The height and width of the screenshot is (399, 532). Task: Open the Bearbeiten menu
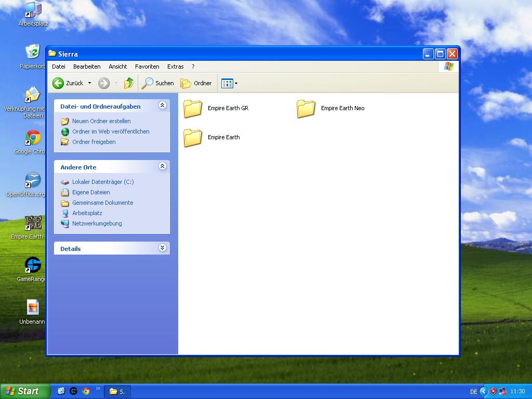87,66
